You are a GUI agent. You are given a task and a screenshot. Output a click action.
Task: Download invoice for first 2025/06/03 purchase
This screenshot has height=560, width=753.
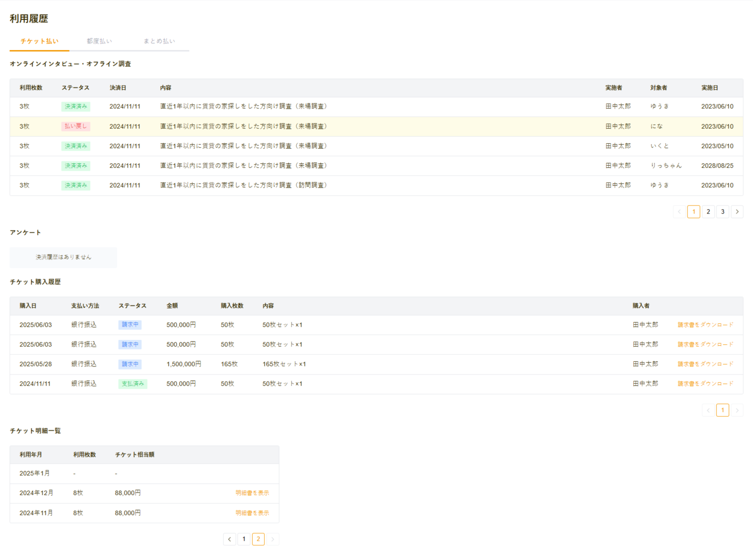[x=705, y=325]
